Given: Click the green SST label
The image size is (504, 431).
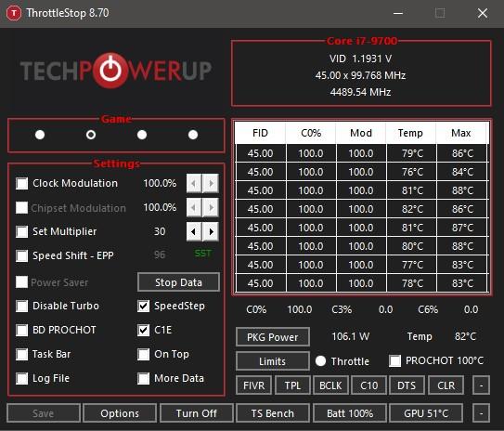Looking at the screenshot, I should (203, 254).
